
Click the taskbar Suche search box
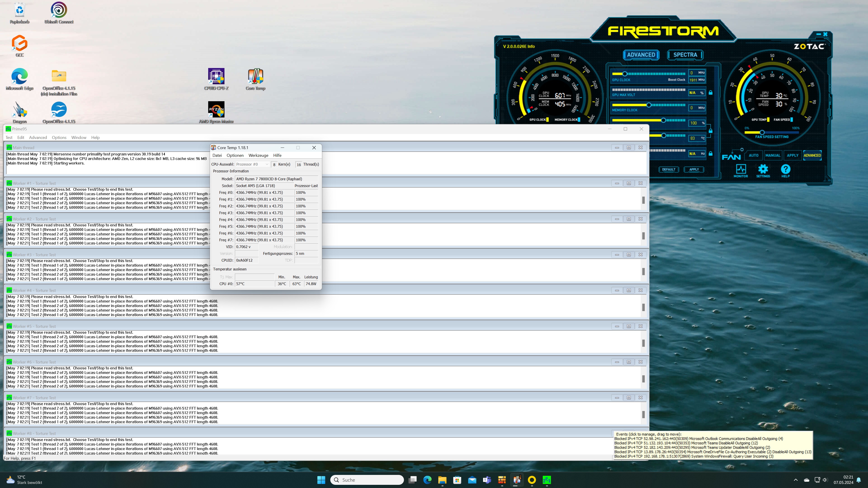pos(367,480)
